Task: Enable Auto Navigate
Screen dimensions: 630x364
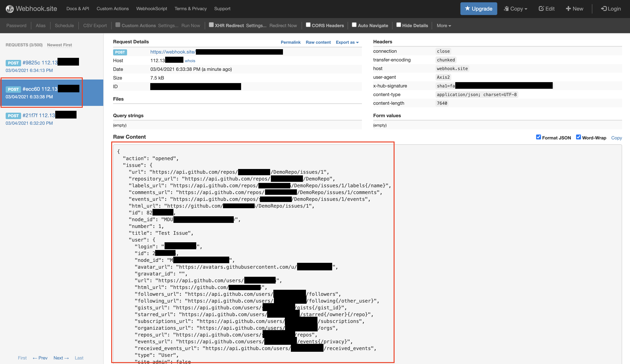Action: click(354, 25)
